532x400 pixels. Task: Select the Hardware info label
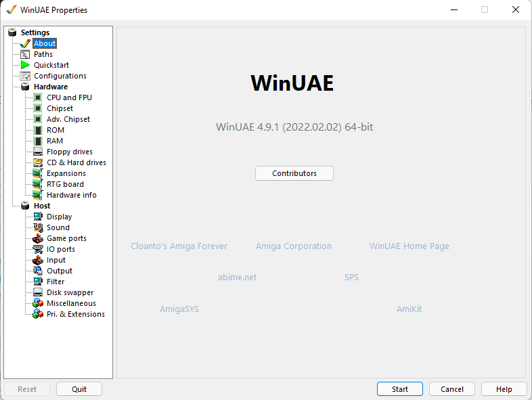72,195
